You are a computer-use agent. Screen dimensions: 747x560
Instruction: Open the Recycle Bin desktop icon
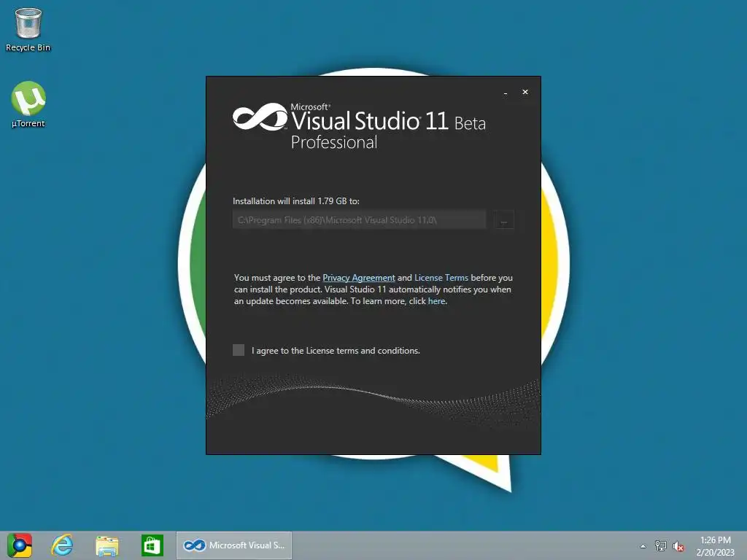[x=28, y=29]
